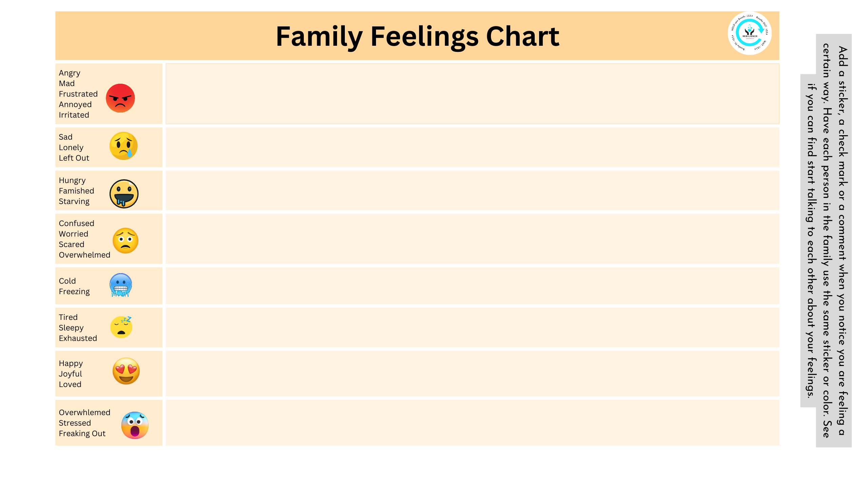Click the sleeping tired face emoji

pos(121,327)
